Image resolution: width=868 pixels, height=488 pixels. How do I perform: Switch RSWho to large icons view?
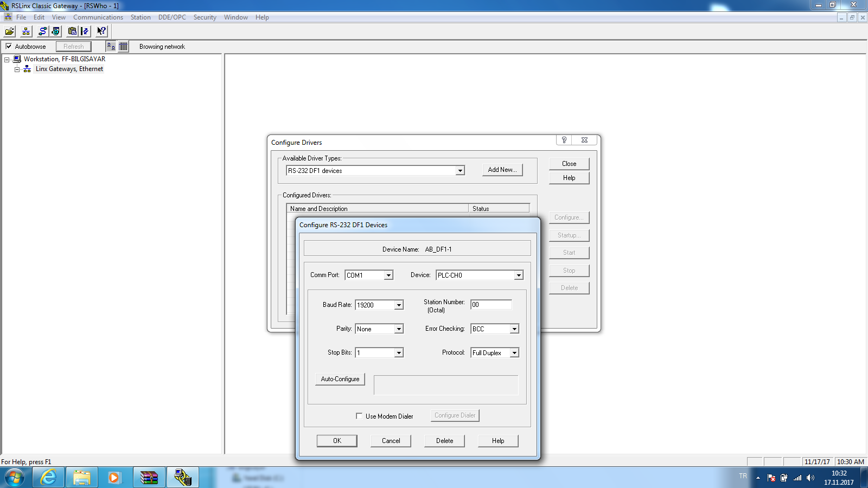111,47
